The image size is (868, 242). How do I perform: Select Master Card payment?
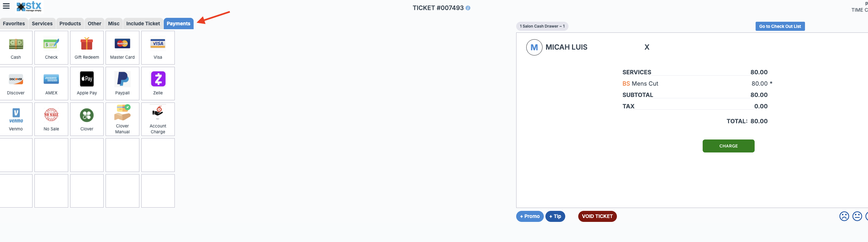click(122, 47)
